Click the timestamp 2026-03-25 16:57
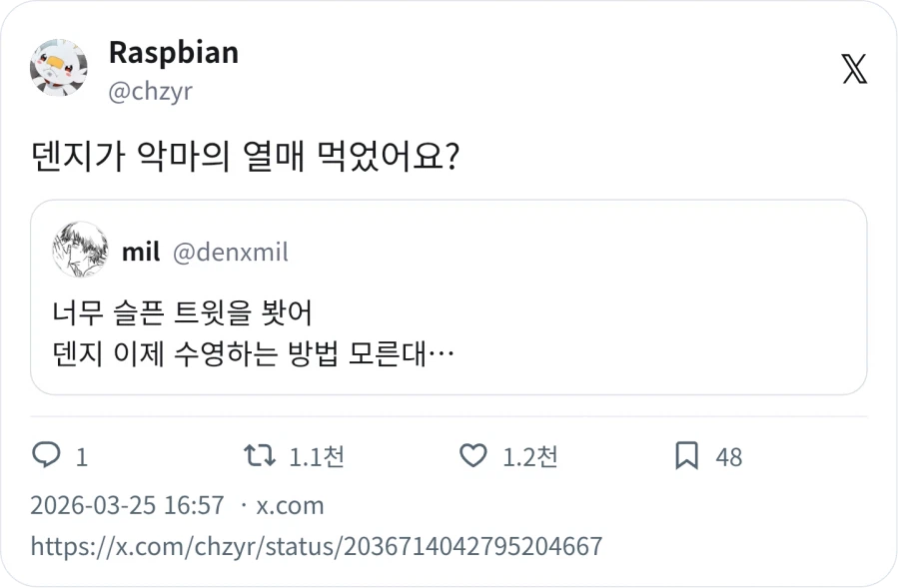The height and width of the screenshot is (588, 899). [127, 506]
